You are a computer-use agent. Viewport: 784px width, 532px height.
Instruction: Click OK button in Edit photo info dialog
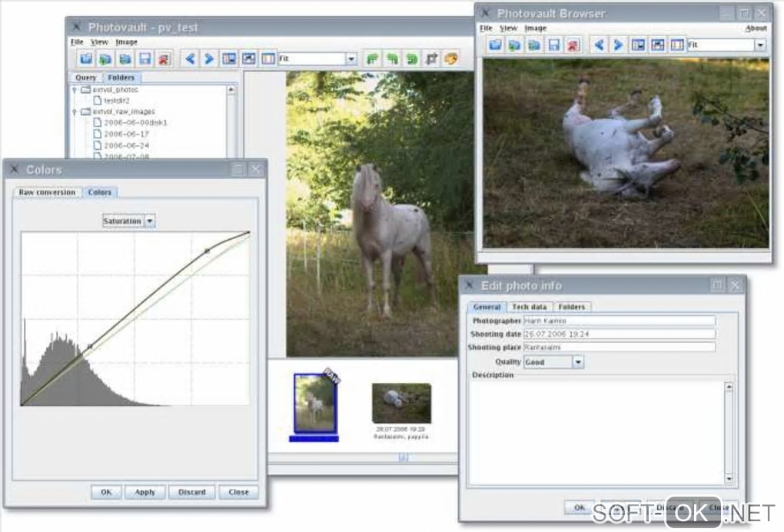click(579, 507)
